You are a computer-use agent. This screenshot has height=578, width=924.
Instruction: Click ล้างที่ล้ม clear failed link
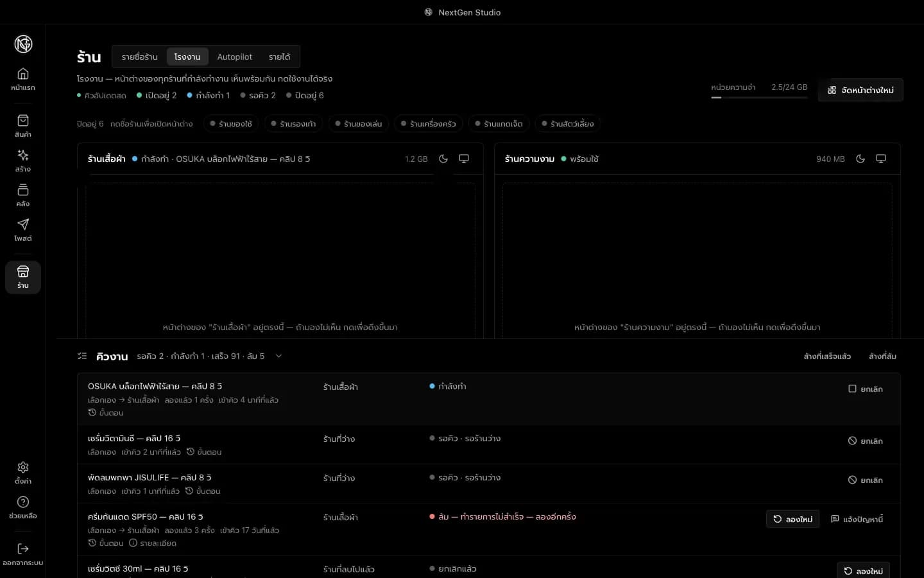click(x=882, y=356)
